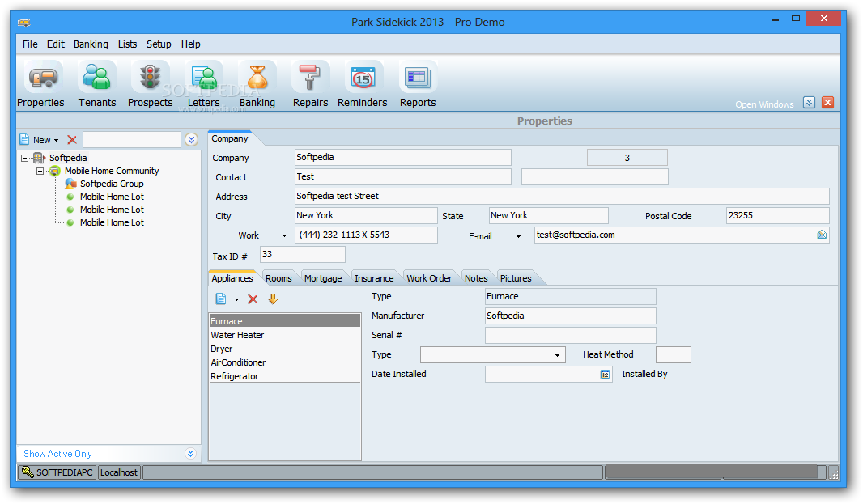The width and height of the screenshot is (863, 504).
Task: Click the Serial # field
Action: [x=570, y=335]
